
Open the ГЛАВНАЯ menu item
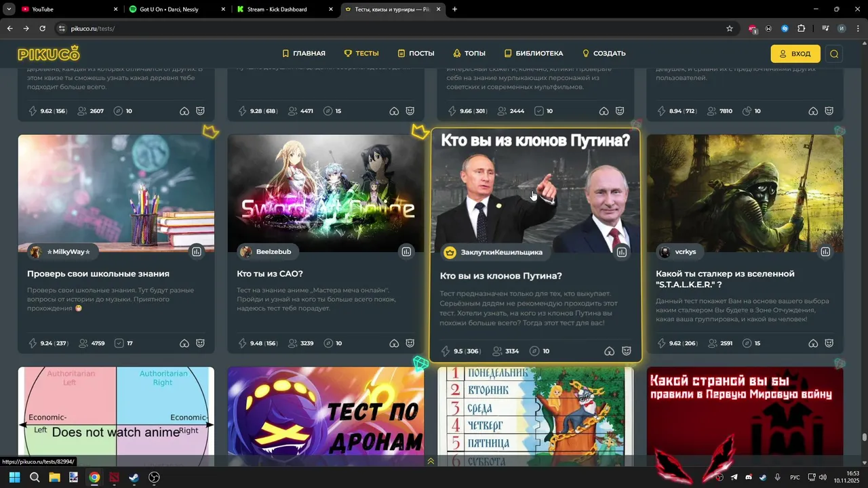(303, 54)
